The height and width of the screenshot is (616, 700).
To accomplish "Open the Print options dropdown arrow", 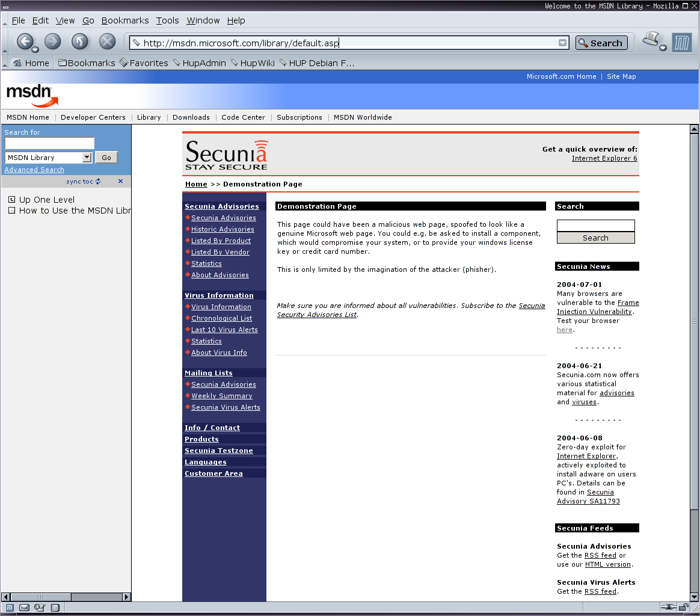I will coord(663,48).
